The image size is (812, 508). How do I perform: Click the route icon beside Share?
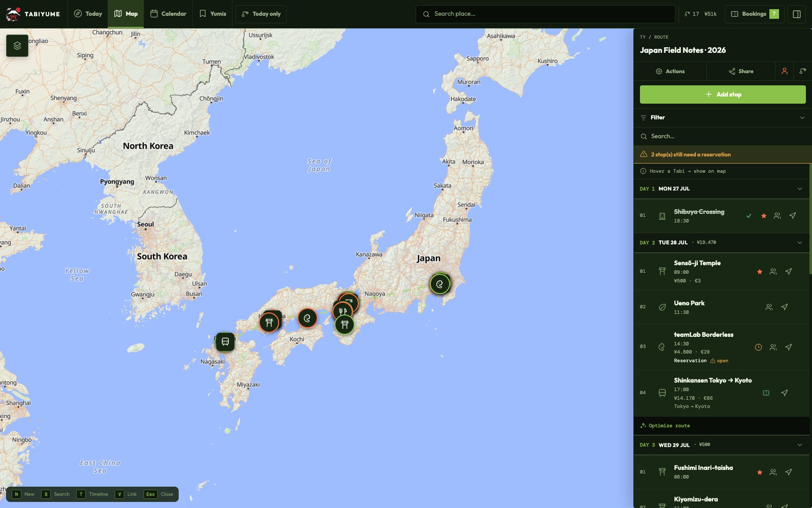pos(802,71)
